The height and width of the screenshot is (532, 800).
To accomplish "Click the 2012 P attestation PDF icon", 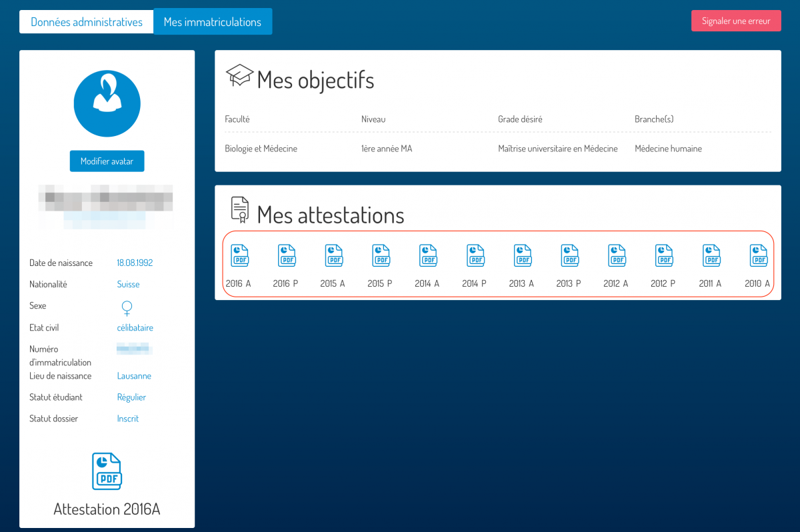I will 664,255.
